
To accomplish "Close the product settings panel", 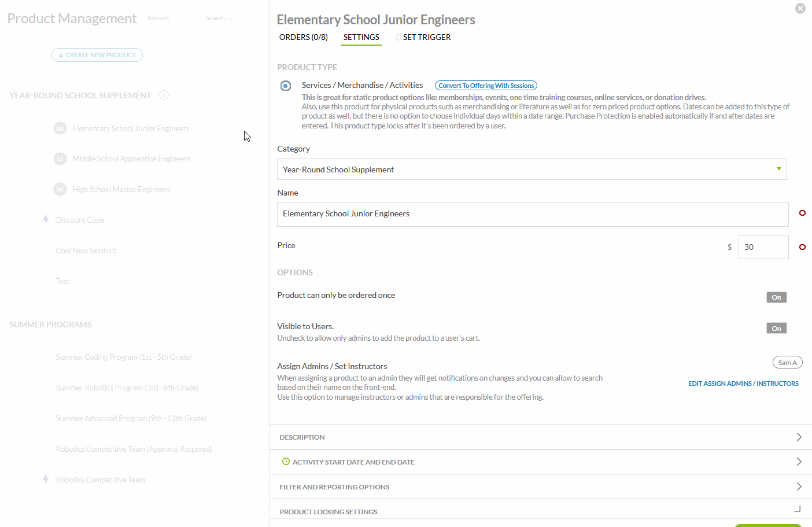I will 800,9.
